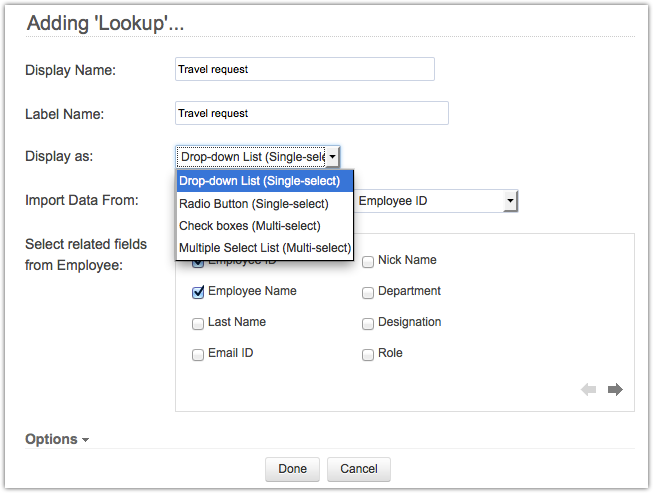Click the Cancel button
Viewport: 653px width, 493px height.
click(359, 469)
